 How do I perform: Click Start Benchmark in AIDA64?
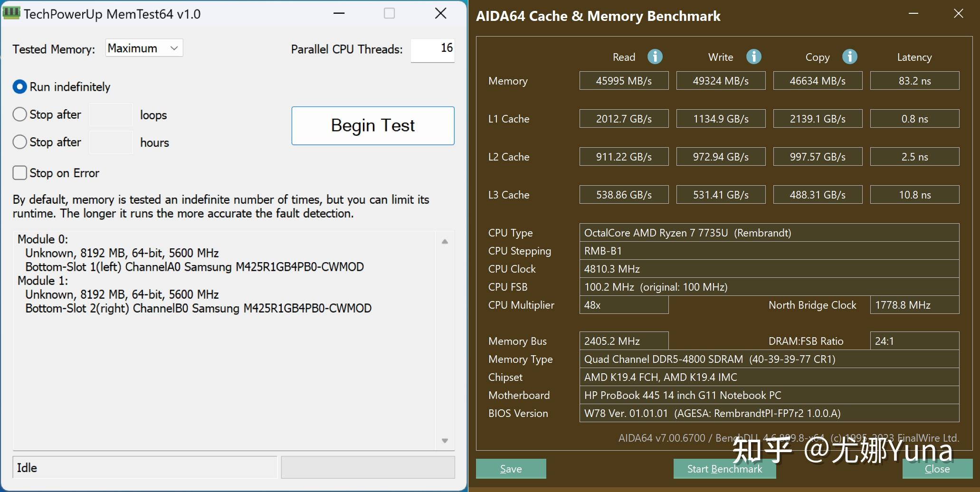tap(724, 469)
